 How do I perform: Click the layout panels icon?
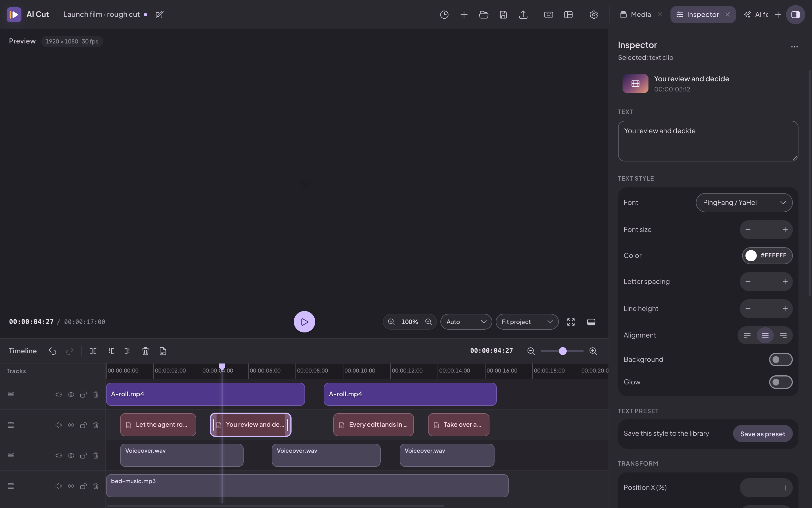[x=568, y=14]
